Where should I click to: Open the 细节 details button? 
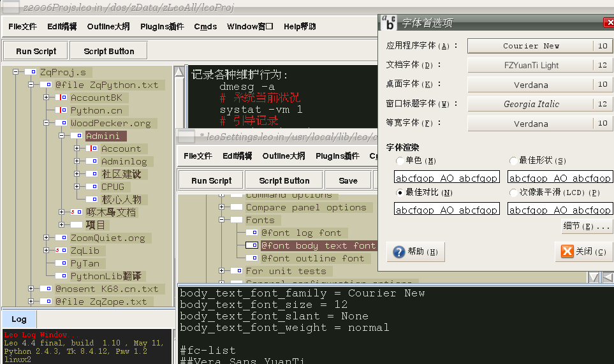click(x=587, y=226)
